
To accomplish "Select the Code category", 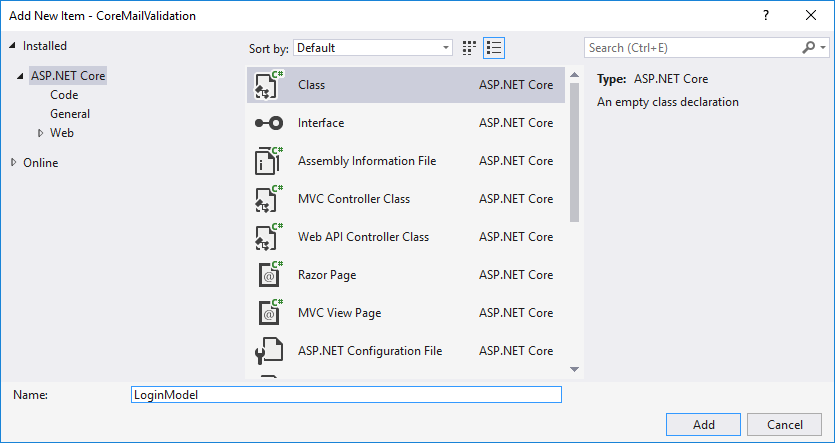I will pos(64,95).
